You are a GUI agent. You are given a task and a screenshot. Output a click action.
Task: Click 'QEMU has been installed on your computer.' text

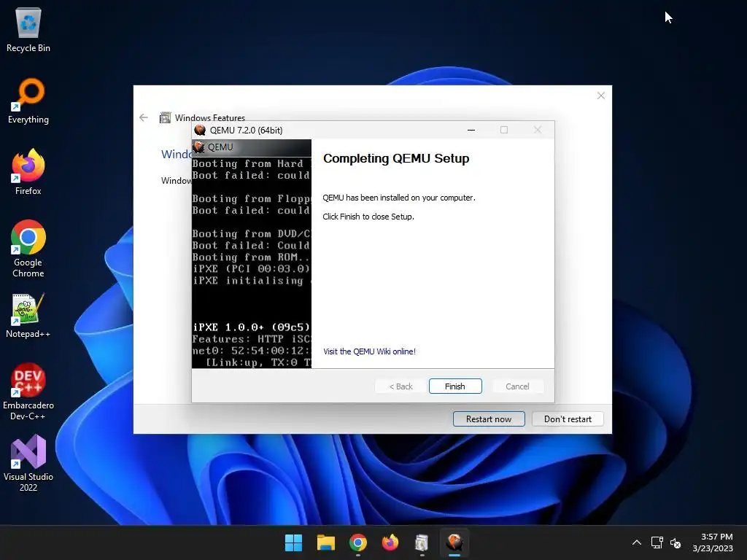coord(399,198)
